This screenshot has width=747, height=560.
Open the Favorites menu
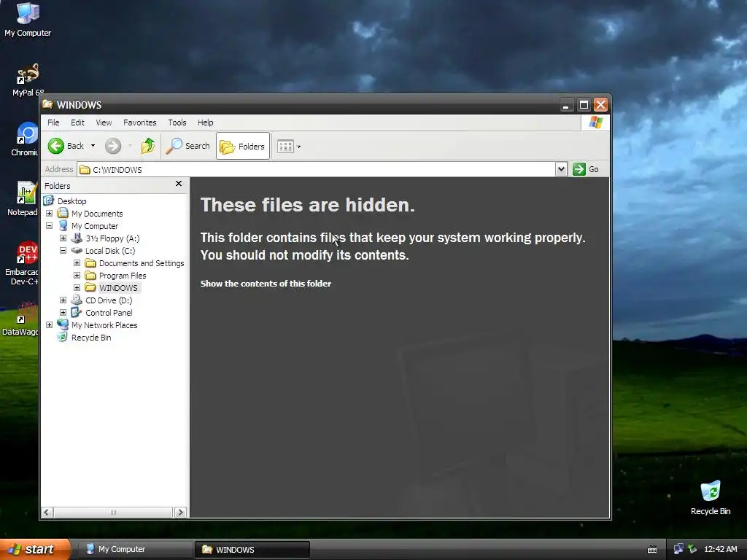point(139,122)
